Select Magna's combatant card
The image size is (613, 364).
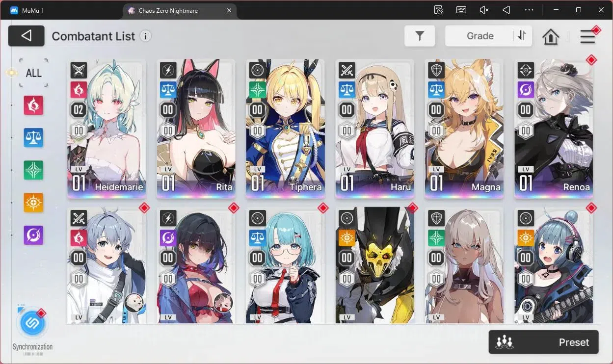(x=464, y=129)
